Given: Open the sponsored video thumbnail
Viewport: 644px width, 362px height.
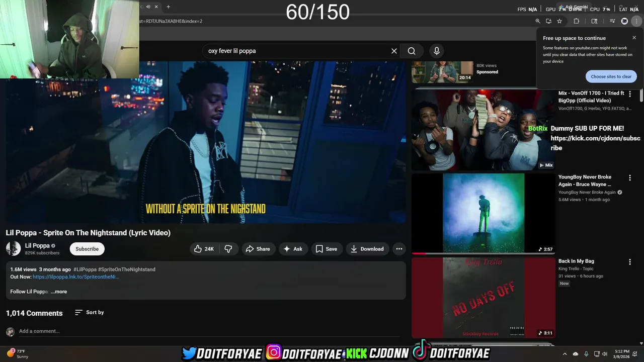Looking at the screenshot, I should (442, 72).
